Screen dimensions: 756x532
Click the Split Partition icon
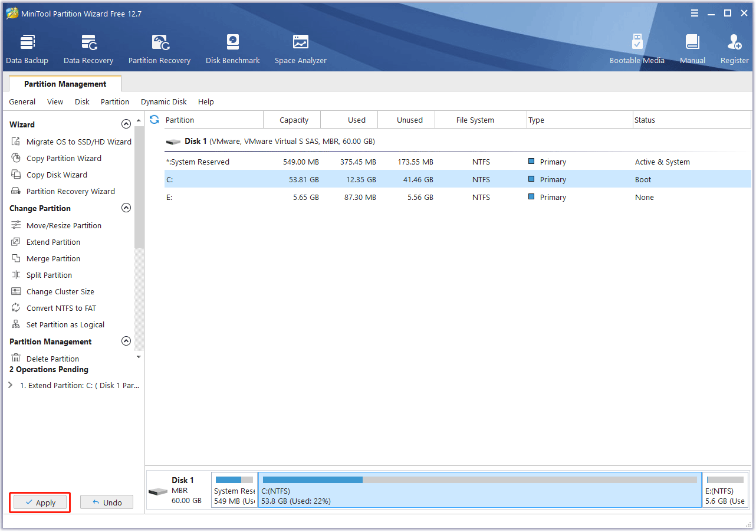pos(16,275)
